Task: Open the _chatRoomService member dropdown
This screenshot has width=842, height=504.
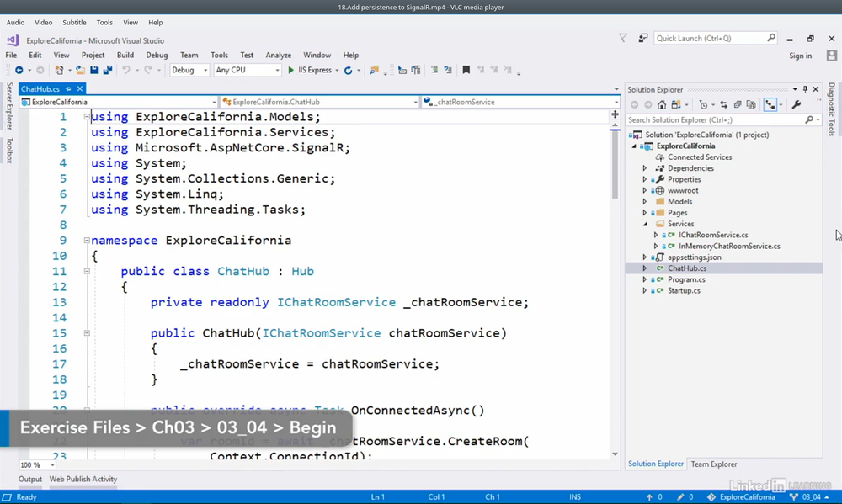Action: (521, 102)
